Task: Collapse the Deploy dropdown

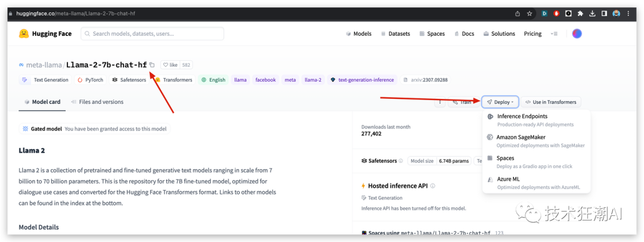Action: [x=500, y=102]
